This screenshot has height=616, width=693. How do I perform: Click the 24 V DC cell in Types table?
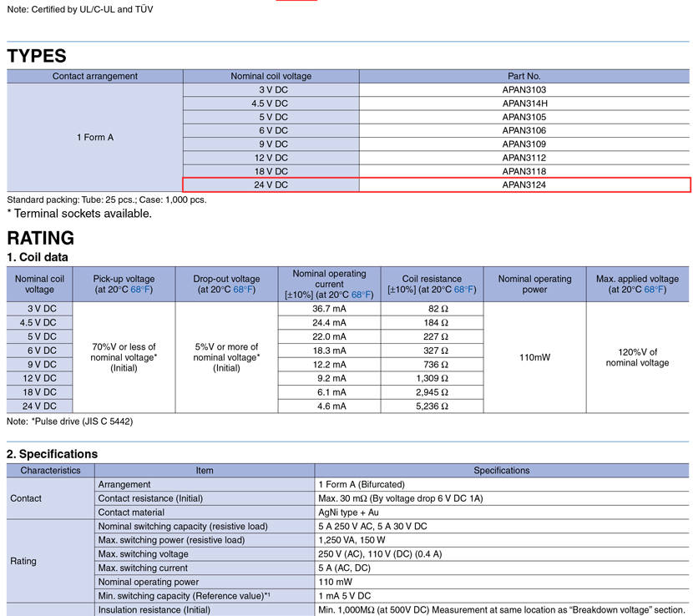pos(271,184)
